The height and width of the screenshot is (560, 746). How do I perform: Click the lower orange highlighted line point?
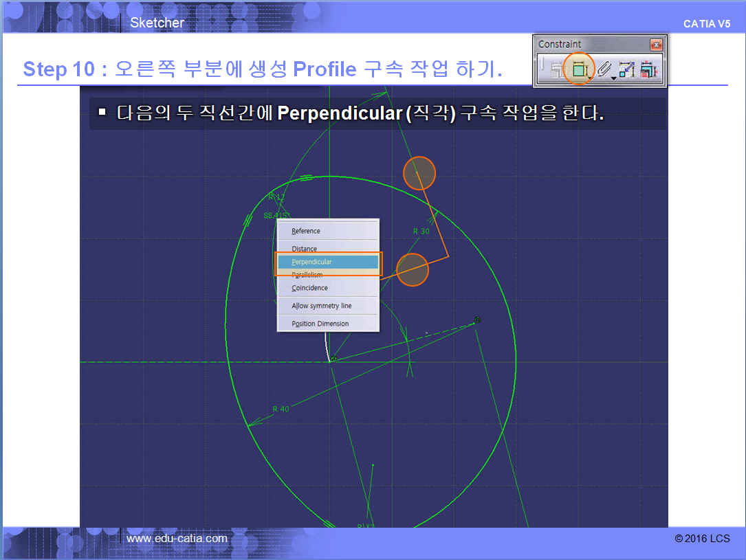tap(413, 269)
